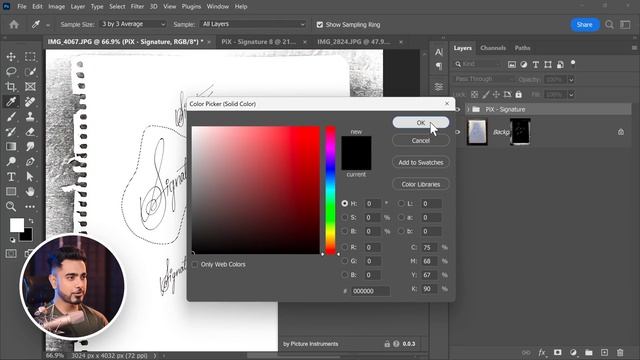Open the Opacity slider dropdown arrow

tap(571, 80)
